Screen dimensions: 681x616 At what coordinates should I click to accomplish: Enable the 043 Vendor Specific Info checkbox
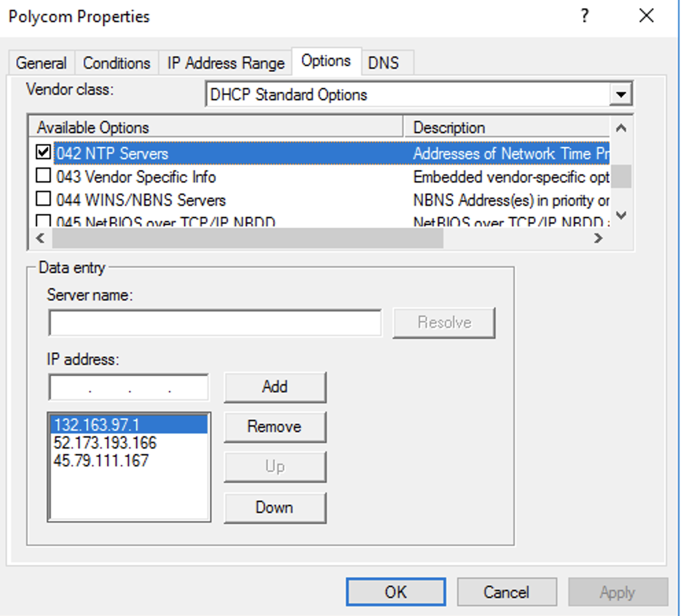point(43,176)
